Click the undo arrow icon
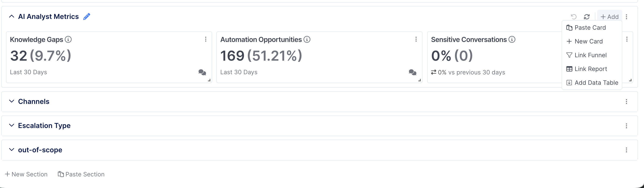Viewport: 644px width, 188px height. 574,17
